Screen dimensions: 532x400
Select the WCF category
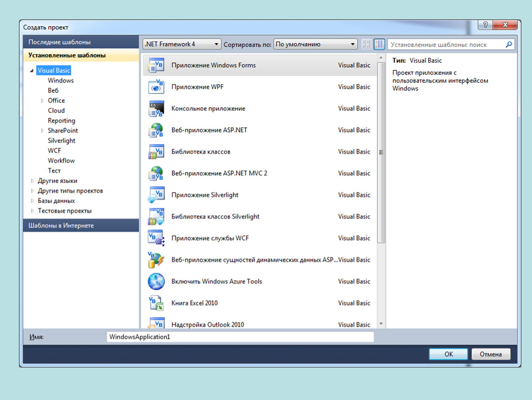pyautogui.click(x=54, y=150)
